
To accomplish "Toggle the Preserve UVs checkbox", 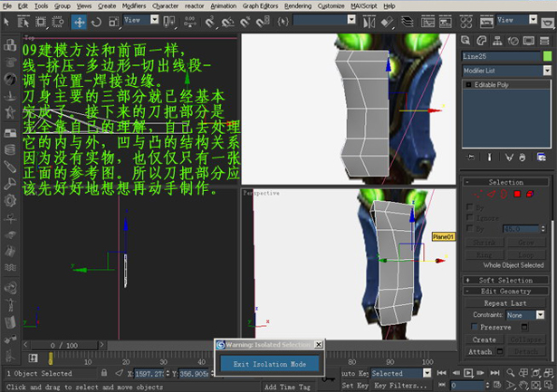I will [x=474, y=327].
